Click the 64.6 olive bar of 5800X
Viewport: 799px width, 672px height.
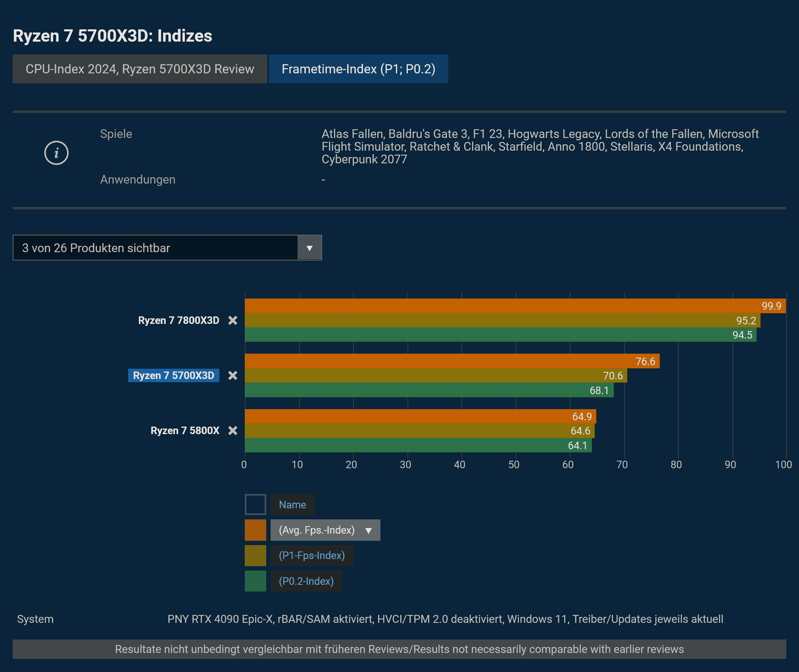[x=420, y=431]
